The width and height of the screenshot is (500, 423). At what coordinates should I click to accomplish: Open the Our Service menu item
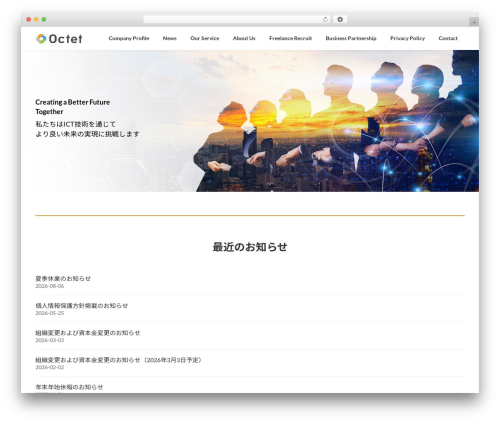205,38
